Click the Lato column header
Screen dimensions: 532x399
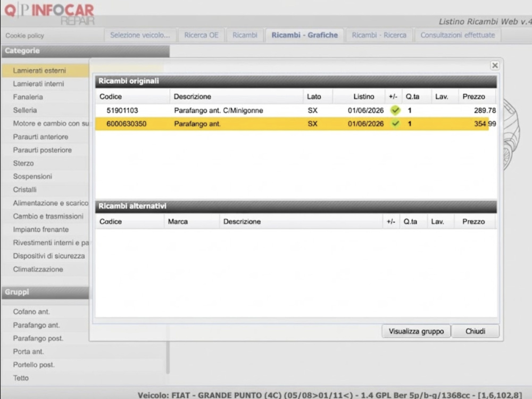tap(318, 97)
